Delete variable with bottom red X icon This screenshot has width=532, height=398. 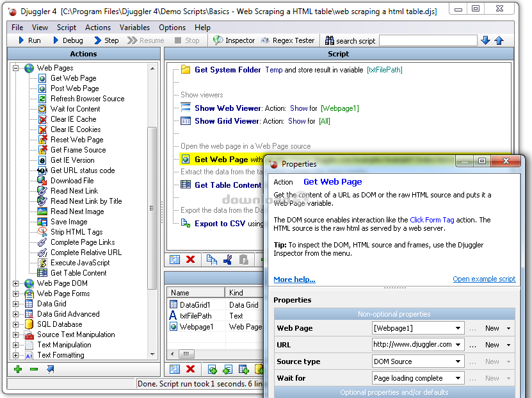click(190, 369)
